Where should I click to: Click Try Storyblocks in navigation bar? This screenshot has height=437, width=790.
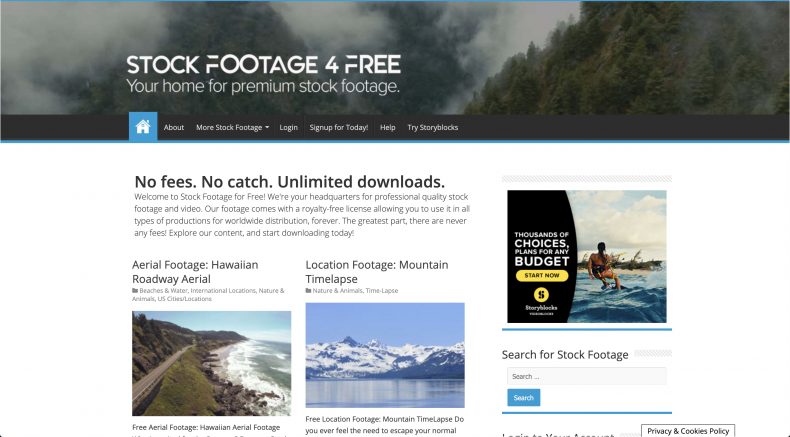tap(433, 128)
